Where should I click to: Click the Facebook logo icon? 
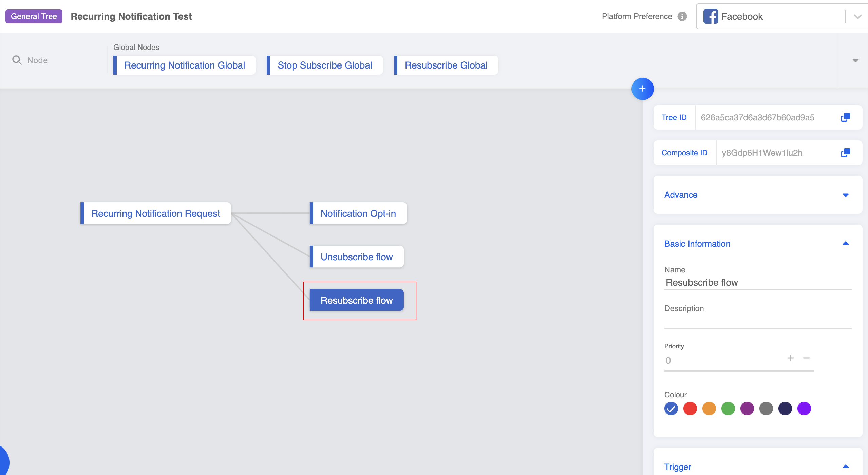[710, 16]
